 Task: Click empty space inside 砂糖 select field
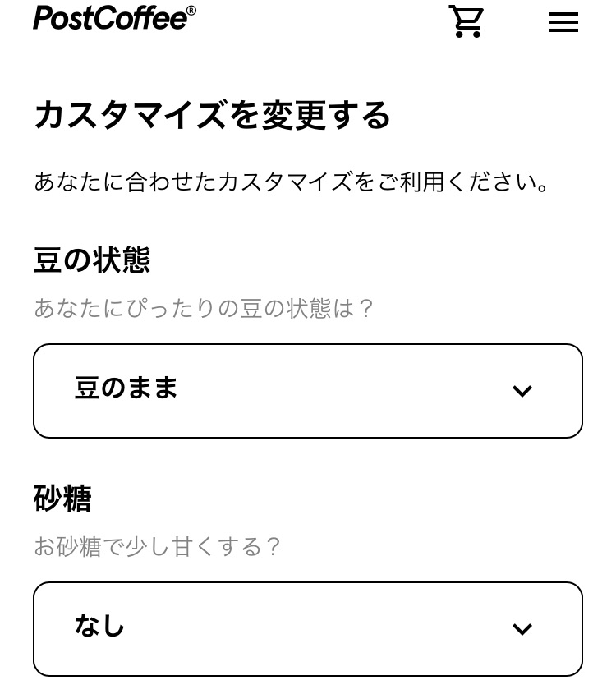pos(329,629)
